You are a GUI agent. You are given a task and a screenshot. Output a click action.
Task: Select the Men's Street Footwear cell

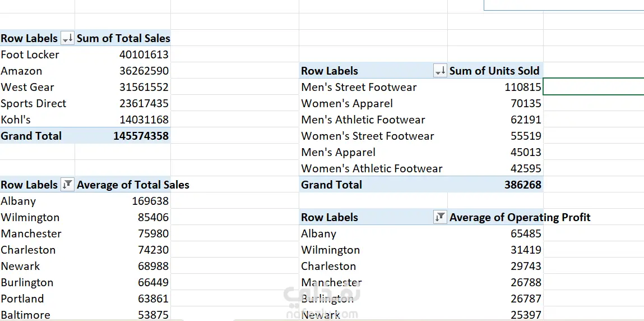click(359, 87)
